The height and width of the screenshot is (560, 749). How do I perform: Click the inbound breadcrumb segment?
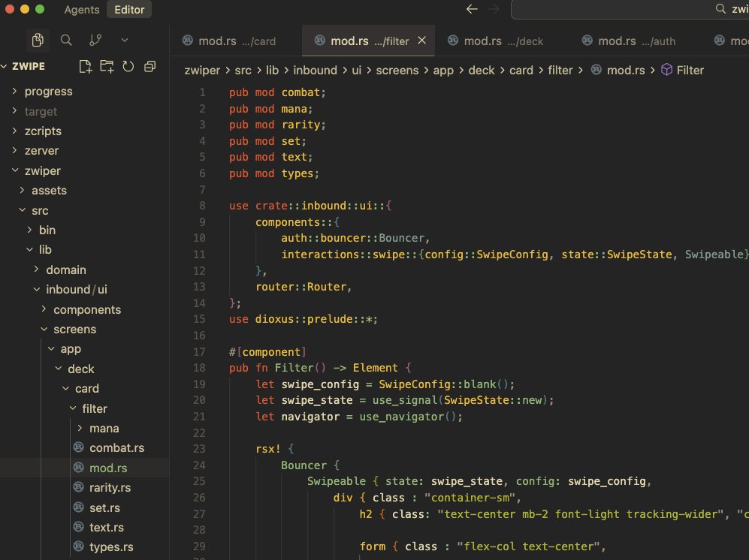click(x=315, y=70)
